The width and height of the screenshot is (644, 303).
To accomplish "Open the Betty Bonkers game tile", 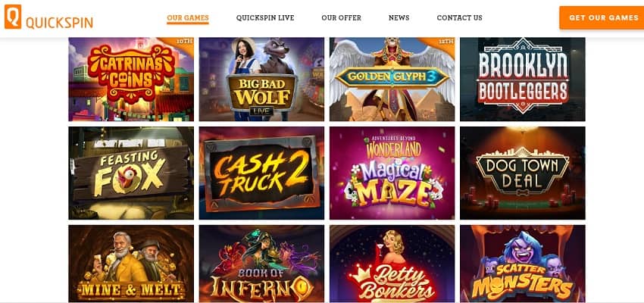I will tap(392, 264).
